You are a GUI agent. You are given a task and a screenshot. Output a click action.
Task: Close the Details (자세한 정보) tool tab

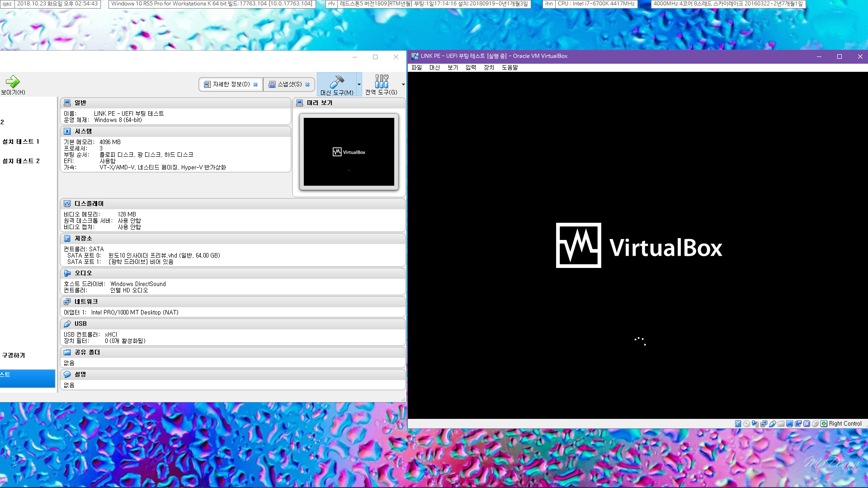tap(255, 84)
